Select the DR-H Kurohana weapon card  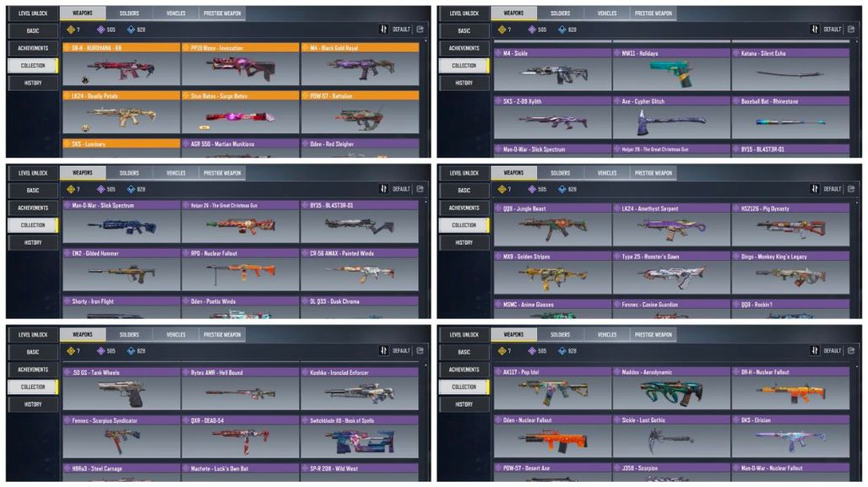pos(122,65)
